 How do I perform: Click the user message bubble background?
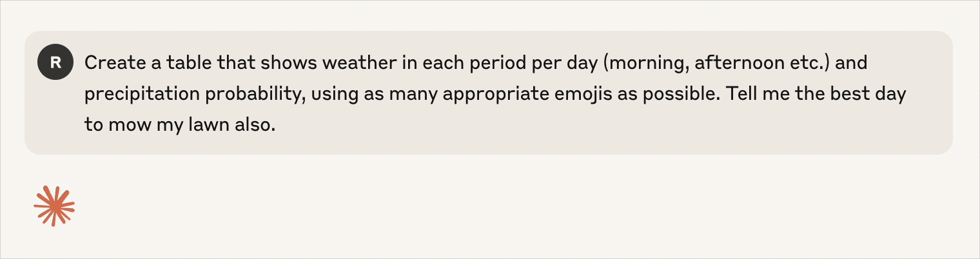(488, 93)
